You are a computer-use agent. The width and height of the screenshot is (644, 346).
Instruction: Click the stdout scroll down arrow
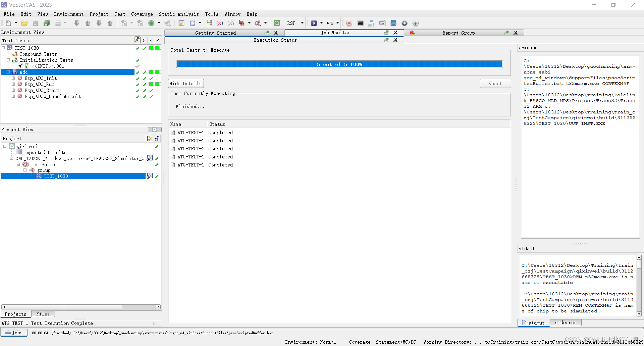coord(639,314)
